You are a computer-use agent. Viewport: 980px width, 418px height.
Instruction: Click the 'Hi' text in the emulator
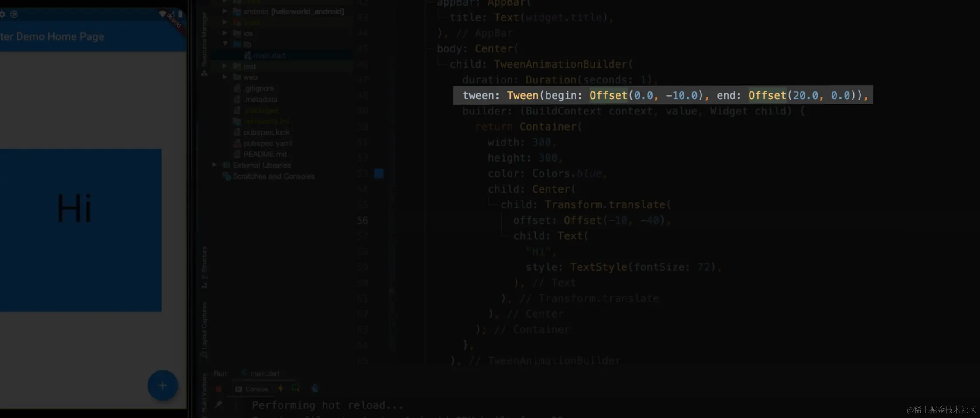[75, 208]
